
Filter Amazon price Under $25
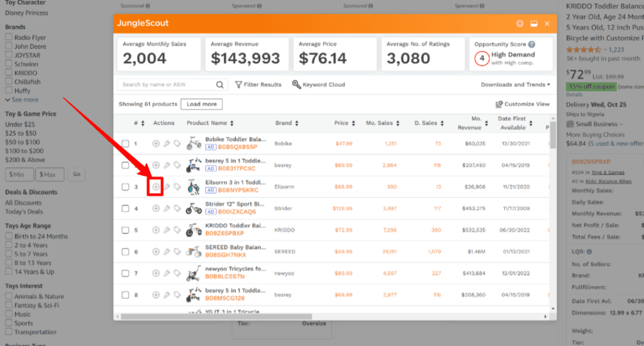[19, 124]
